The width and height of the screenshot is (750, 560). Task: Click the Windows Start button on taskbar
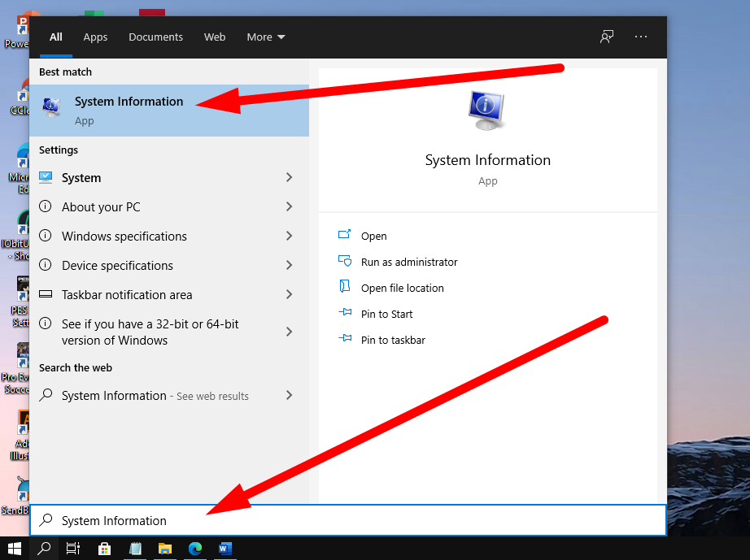click(15, 549)
